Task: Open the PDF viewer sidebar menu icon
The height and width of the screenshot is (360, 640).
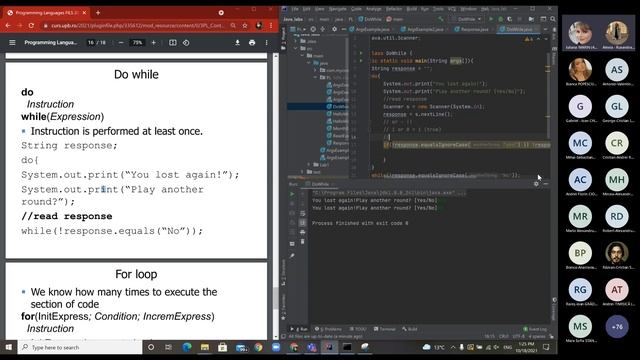Action: 12,42
